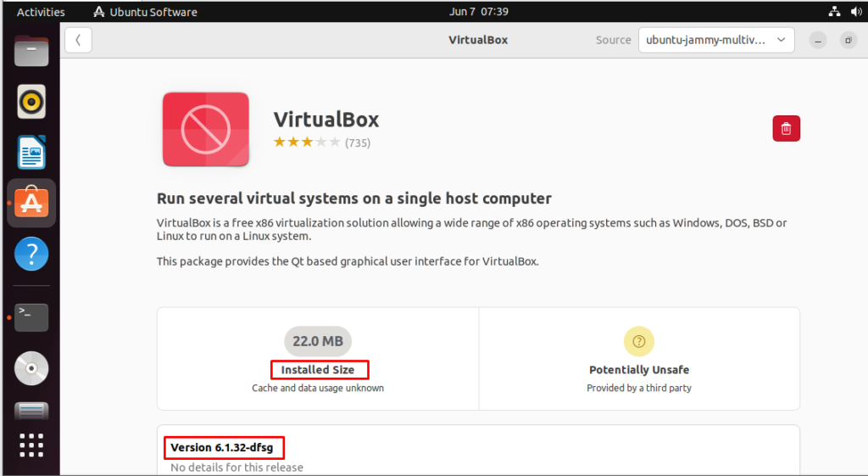The image size is (868, 476).
Task: Click the (735) reviews count
Action: click(x=358, y=143)
